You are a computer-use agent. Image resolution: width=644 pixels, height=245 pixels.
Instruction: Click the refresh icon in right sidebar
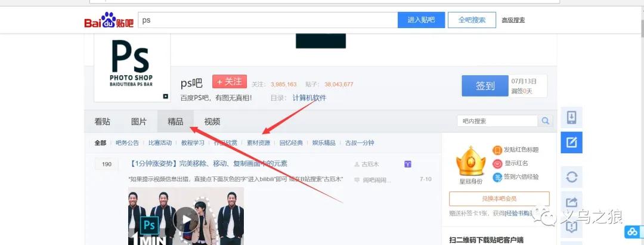[x=571, y=176]
